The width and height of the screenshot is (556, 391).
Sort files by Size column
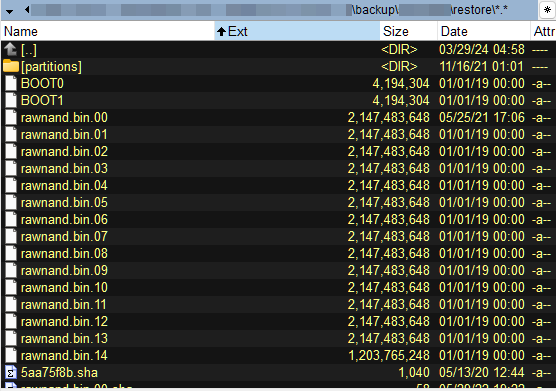(408, 31)
